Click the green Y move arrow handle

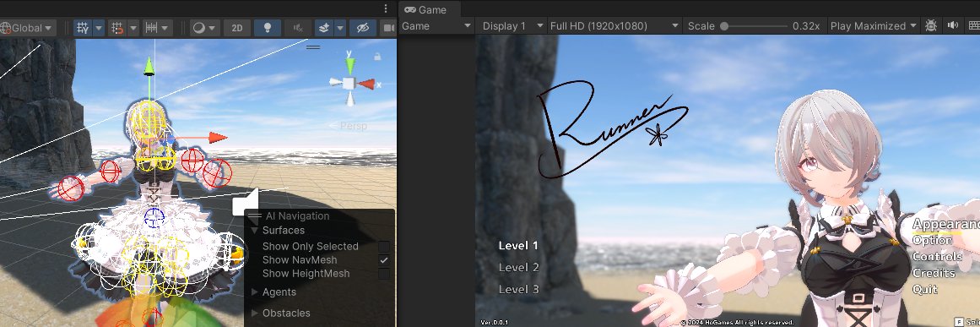pyautogui.click(x=149, y=66)
